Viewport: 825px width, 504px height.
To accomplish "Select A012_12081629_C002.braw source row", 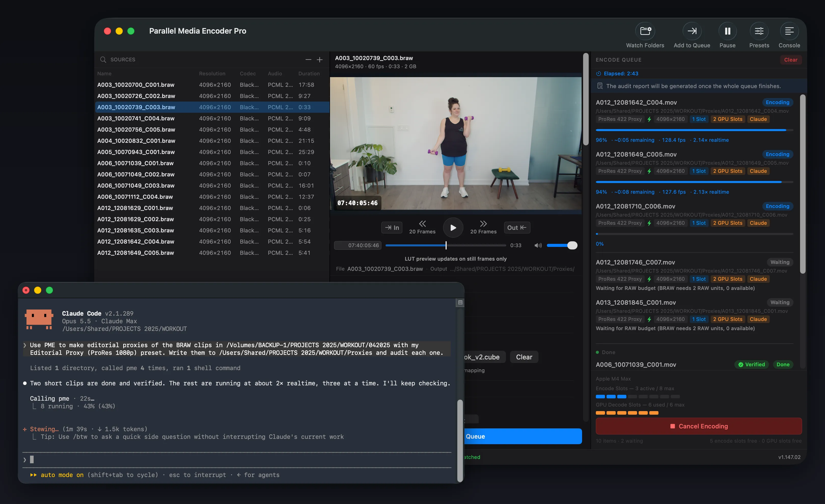I will [x=212, y=219].
